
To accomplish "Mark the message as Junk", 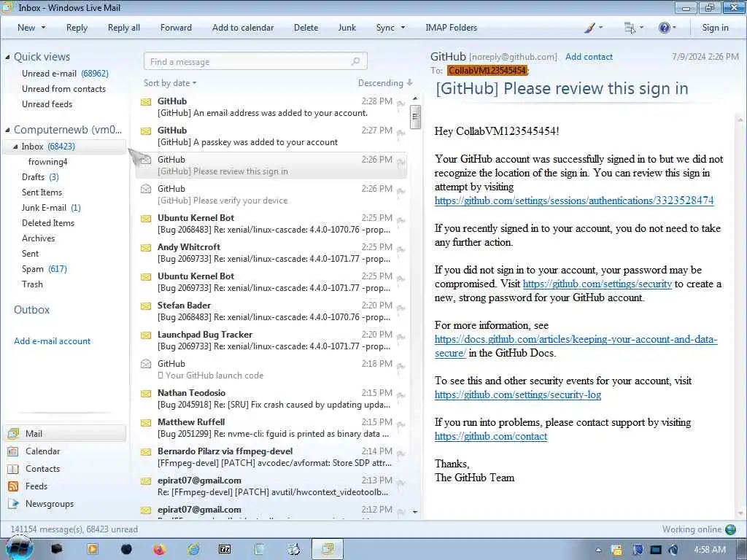I will pos(347,28).
